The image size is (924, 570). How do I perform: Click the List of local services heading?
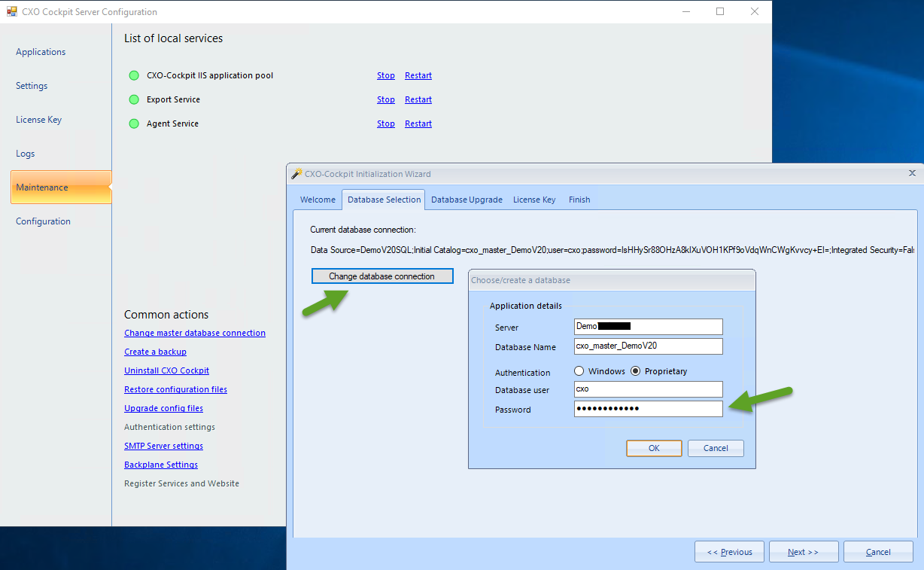tap(173, 38)
